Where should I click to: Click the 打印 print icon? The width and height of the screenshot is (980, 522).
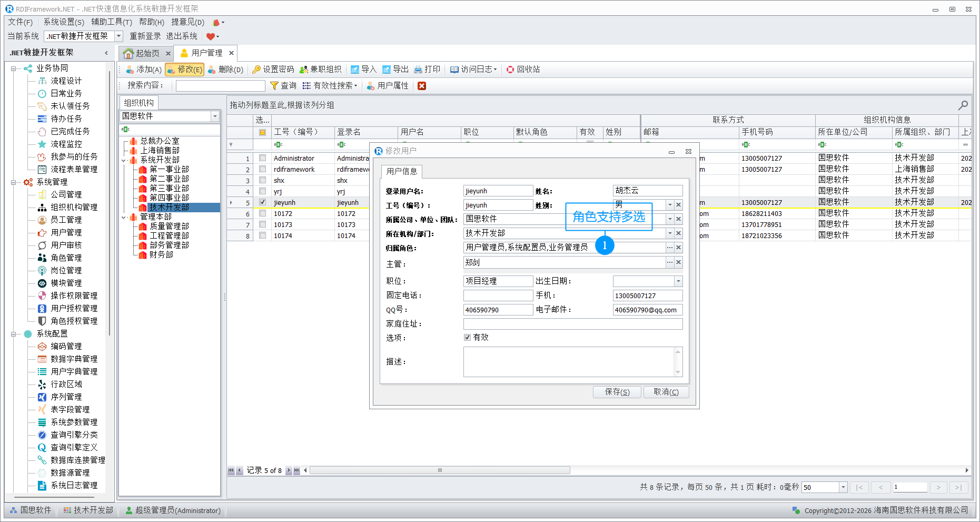pyautogui.click(x=428, y=69)
